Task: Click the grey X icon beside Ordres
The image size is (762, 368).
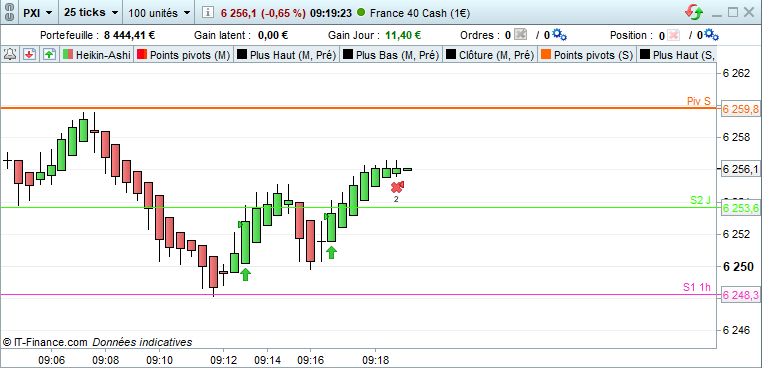Action: 520,35
